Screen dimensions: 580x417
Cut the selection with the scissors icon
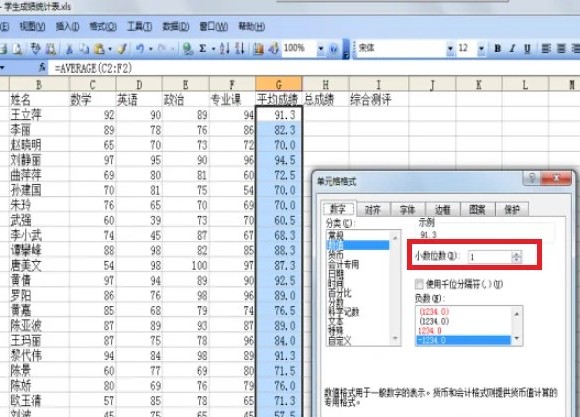pos(69,49)
